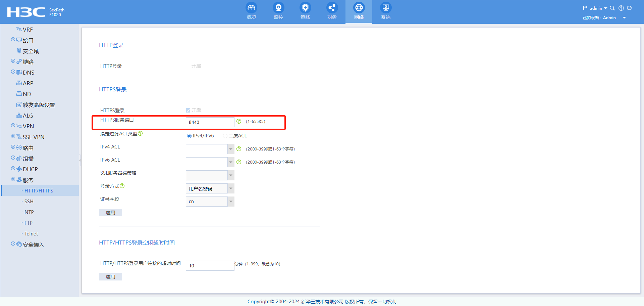The image size is (644, 306).
Task: Click 应用 button under 证书字段
Action: coord(110,213)
